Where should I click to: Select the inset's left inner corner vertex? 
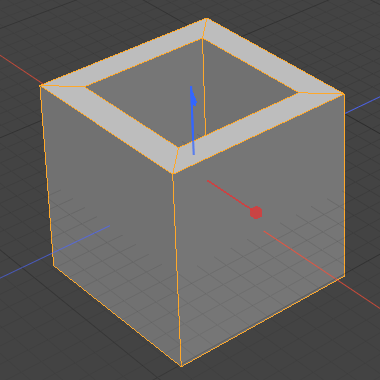pyautogui.click(x=86, y=87)
